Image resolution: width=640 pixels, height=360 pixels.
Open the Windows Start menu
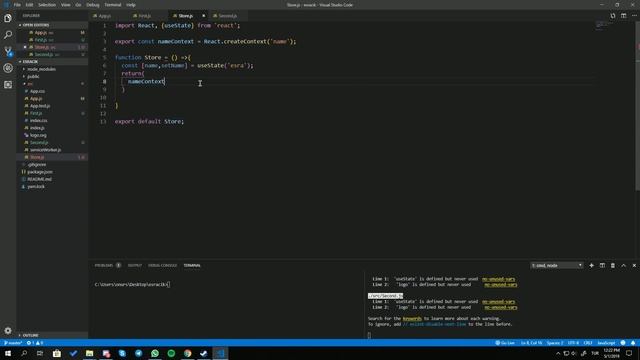(8, 353)
